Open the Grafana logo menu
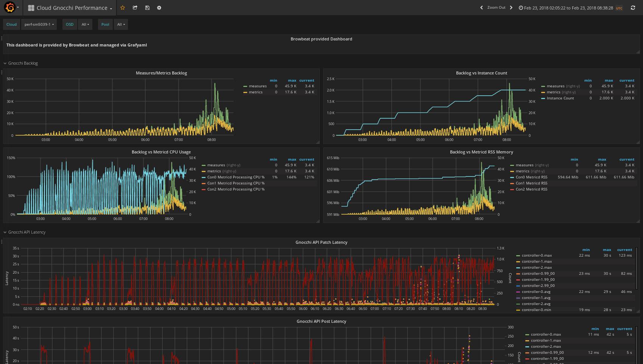The image size is (643, 364). click(x=11, y=8)
